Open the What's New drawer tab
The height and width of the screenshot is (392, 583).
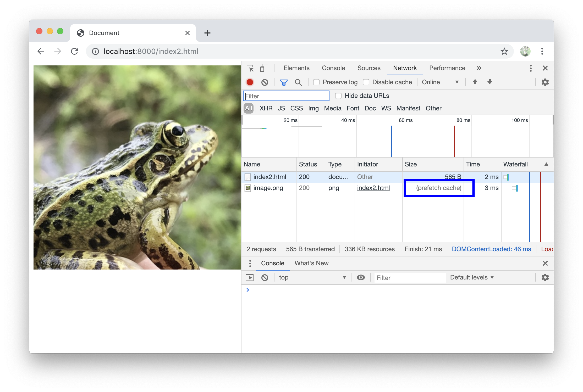click(311, 263)
